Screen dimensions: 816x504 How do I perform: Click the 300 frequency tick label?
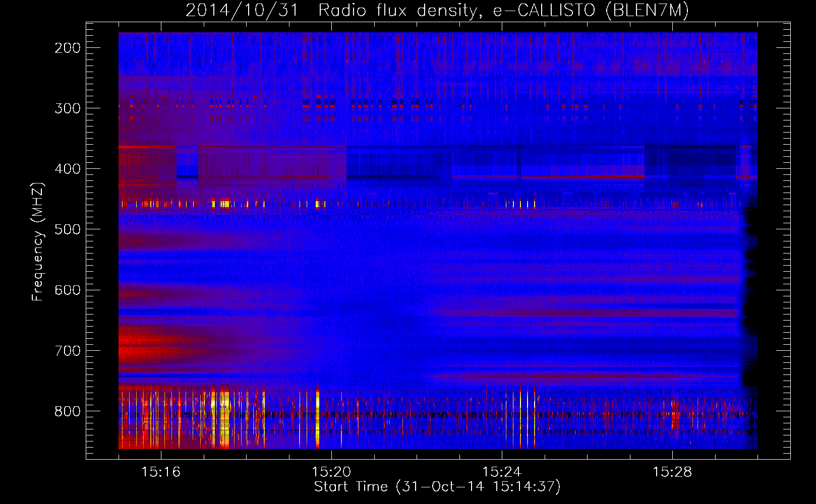click(x=68, y=108)
